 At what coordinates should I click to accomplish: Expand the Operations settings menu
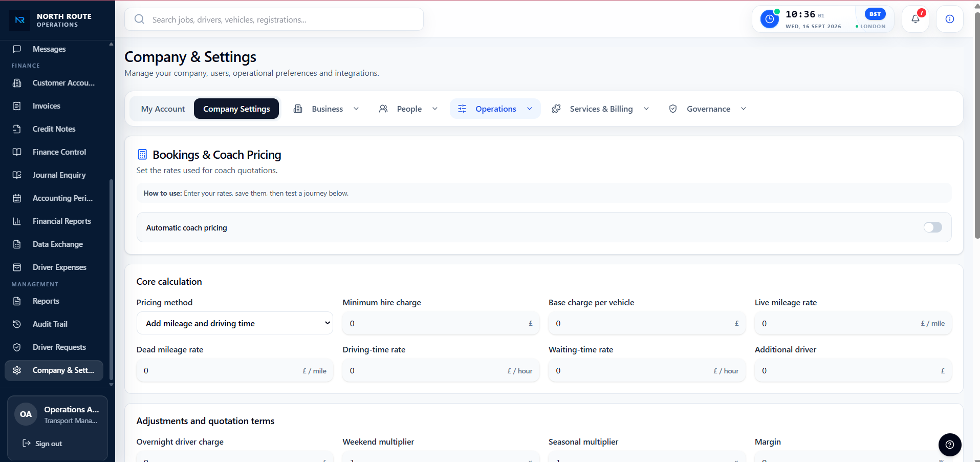coord(495,109)
